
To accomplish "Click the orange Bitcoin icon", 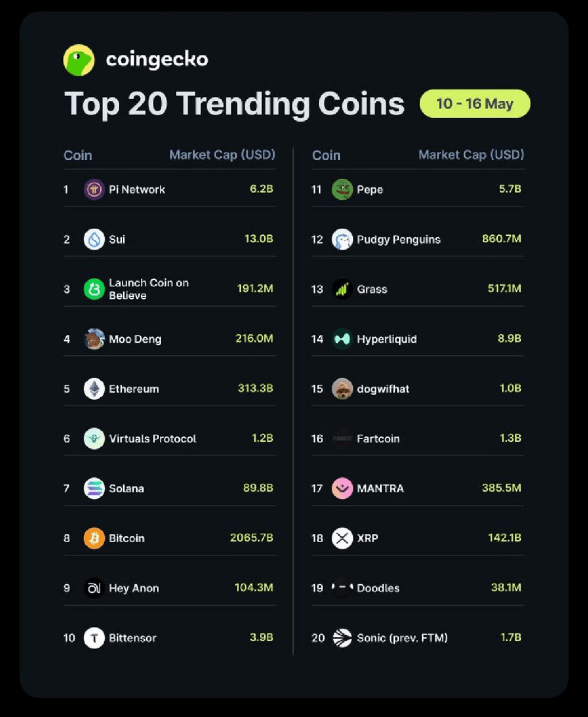I will [94, 538].
